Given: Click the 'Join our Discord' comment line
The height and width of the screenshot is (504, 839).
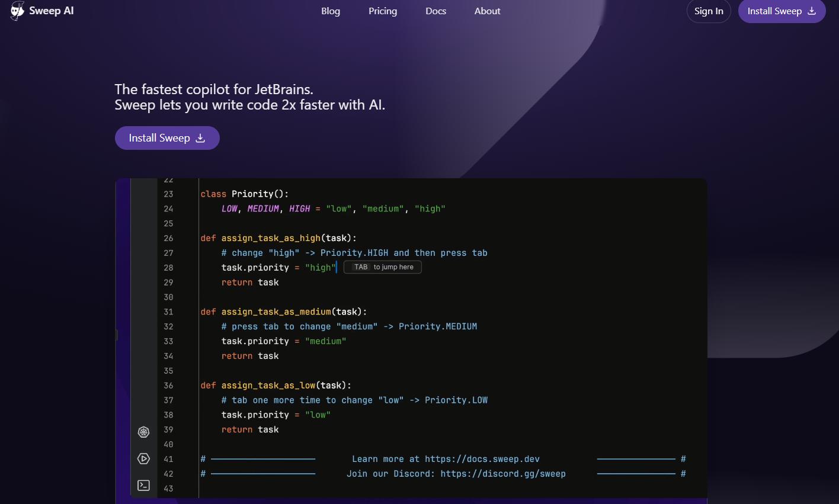Looking at the screenshot, I should click(456, 474).
